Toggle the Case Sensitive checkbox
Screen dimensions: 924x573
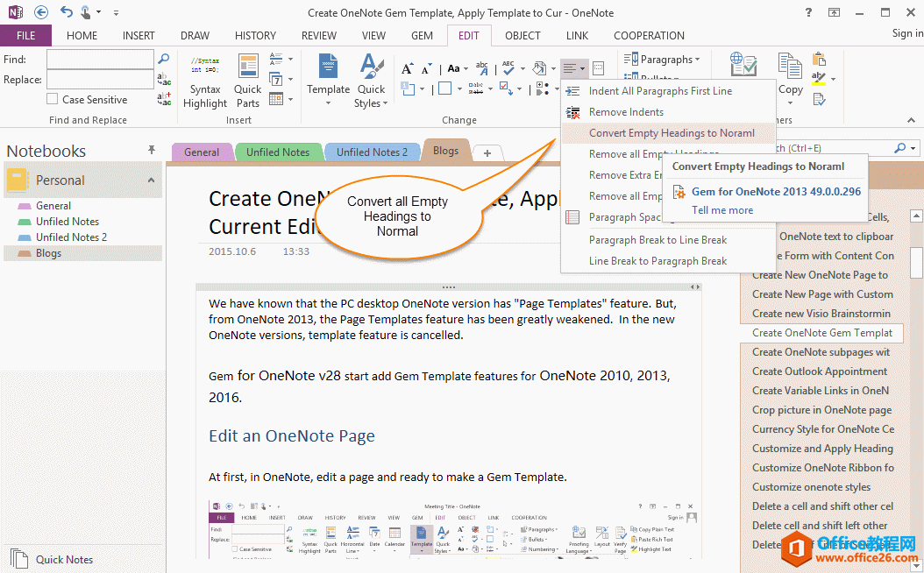point(53,100)
